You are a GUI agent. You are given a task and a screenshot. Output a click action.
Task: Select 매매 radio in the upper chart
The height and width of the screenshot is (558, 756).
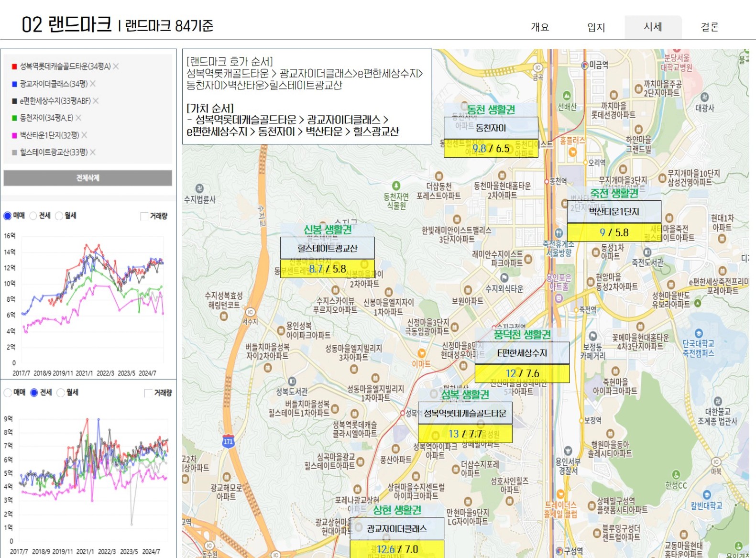(8, 216)
